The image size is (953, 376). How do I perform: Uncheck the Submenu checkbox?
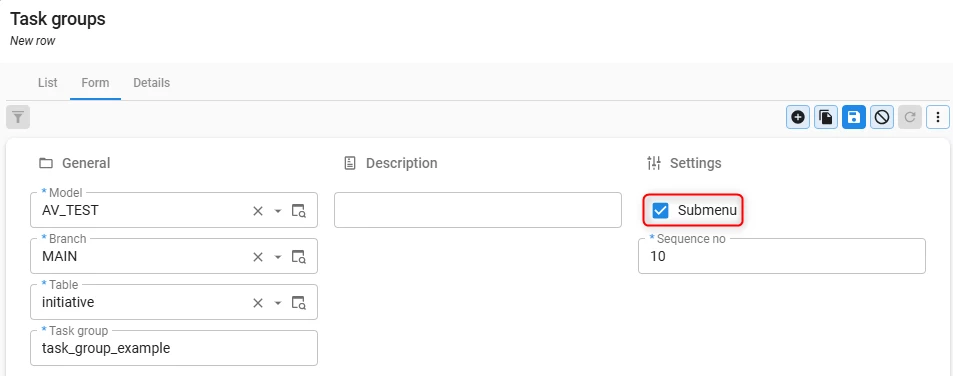(x=660, y=211)
